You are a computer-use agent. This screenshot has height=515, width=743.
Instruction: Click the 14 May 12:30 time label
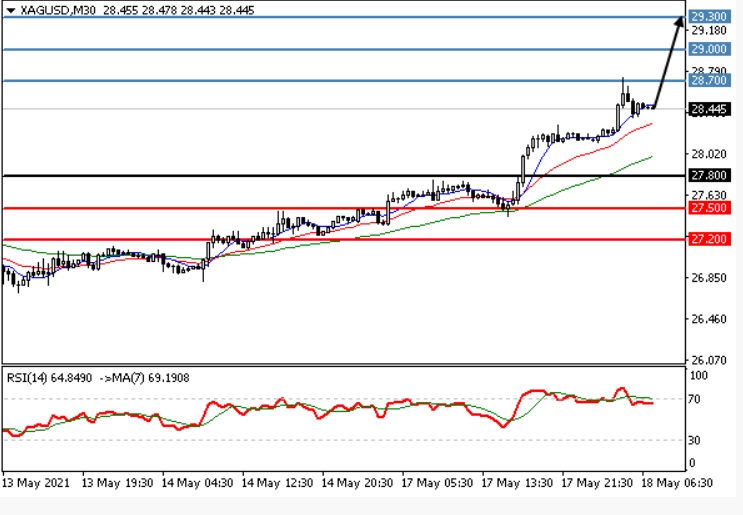[277, 483]
